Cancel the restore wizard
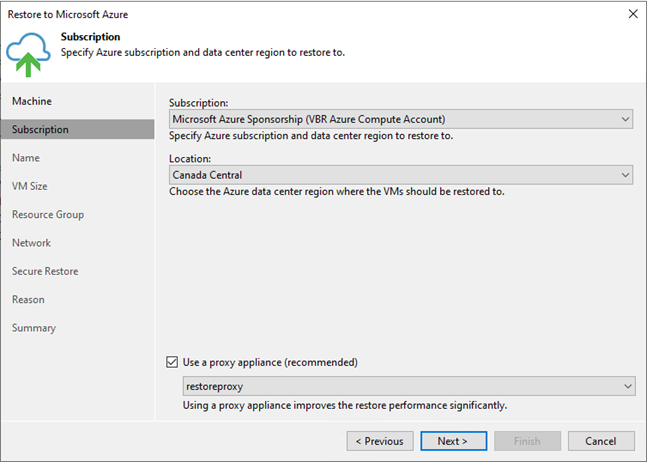This screenshot has width=647, height=462. tap(601, 441)
